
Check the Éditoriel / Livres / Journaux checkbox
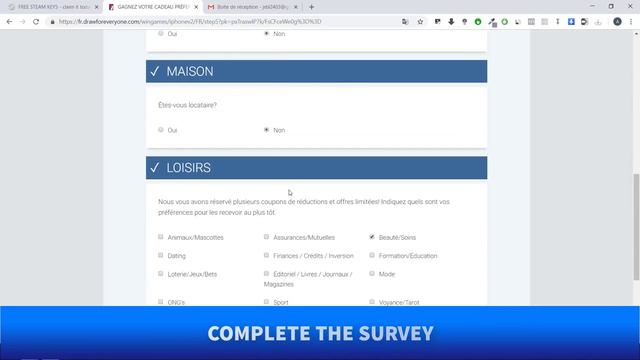(266, 273)
